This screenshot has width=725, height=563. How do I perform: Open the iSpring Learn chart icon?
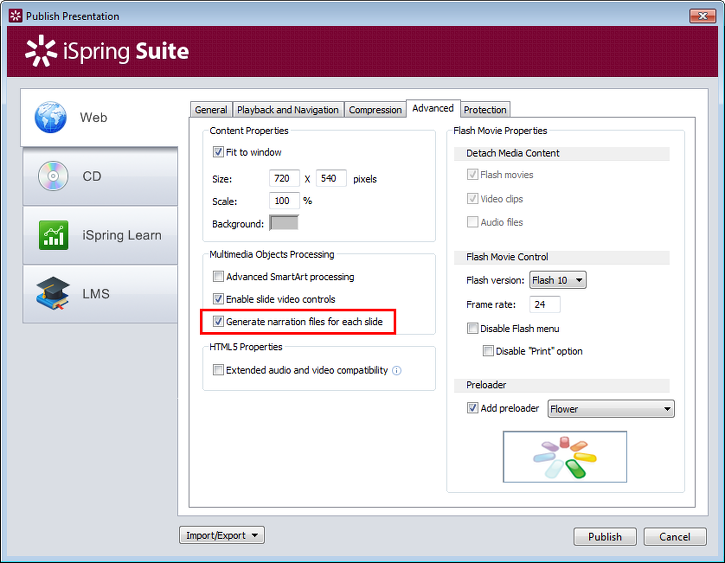coord(54,235)
